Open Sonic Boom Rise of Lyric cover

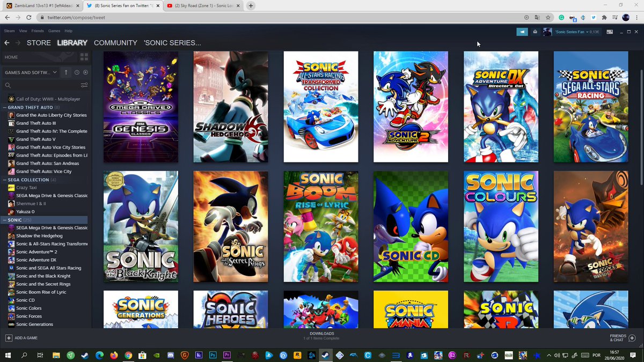click(321, 226)
